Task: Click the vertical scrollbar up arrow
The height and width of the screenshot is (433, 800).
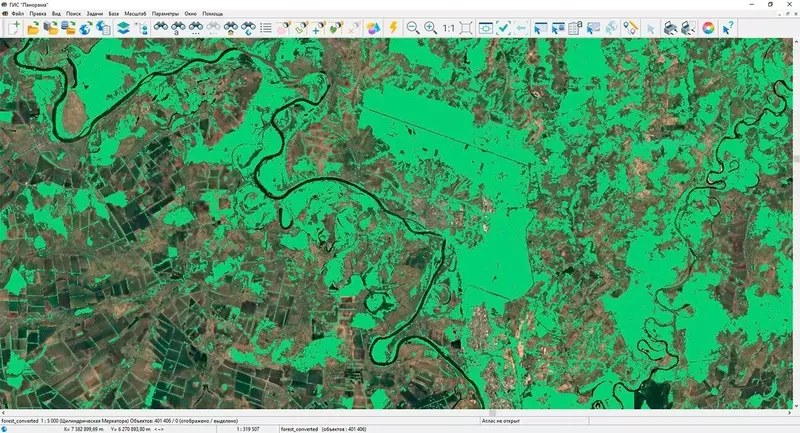Action: pos(796,41)
